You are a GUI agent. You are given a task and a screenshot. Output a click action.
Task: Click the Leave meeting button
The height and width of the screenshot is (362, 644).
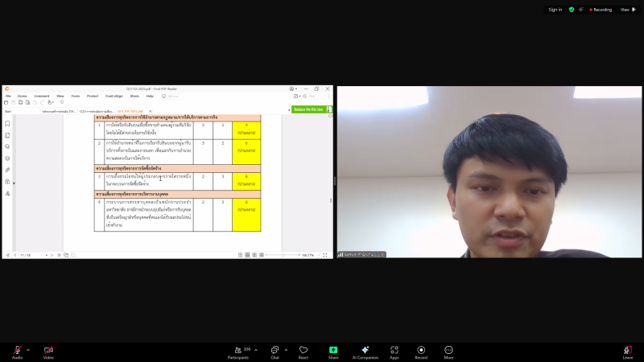click(627, 352)
